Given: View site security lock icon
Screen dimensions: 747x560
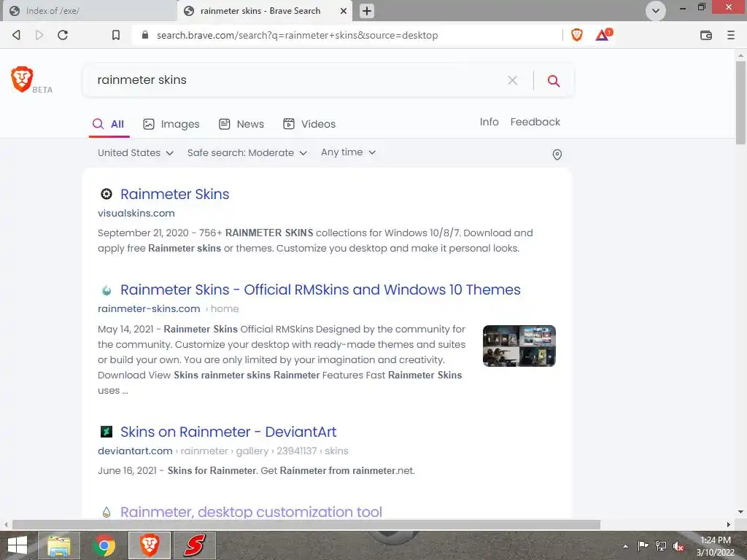Looking at the screenshot, I should (145, 35).
